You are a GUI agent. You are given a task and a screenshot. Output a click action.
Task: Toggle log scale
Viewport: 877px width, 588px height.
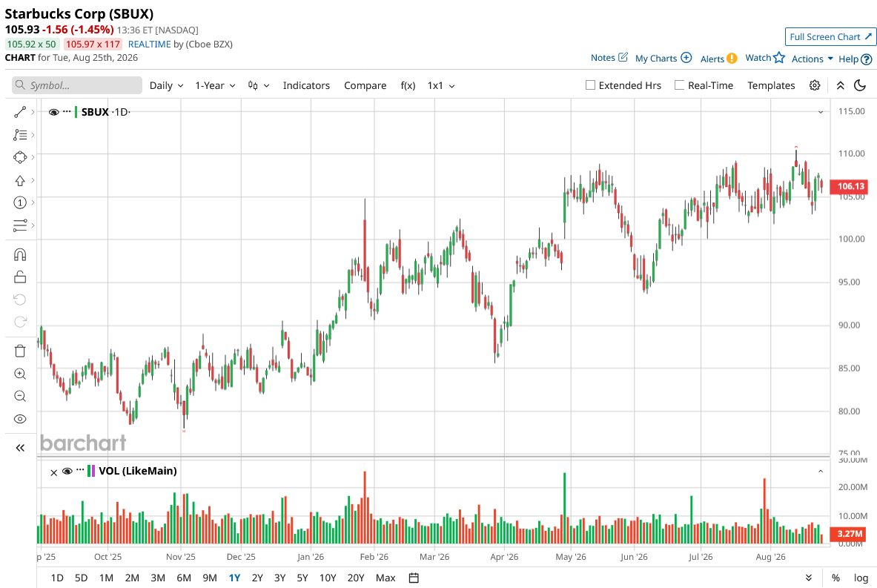click(861, 578)
